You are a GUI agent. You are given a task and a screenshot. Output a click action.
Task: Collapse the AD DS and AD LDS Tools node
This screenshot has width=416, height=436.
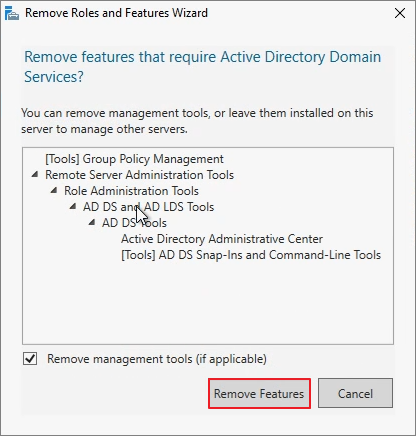(x=73, y=206)
